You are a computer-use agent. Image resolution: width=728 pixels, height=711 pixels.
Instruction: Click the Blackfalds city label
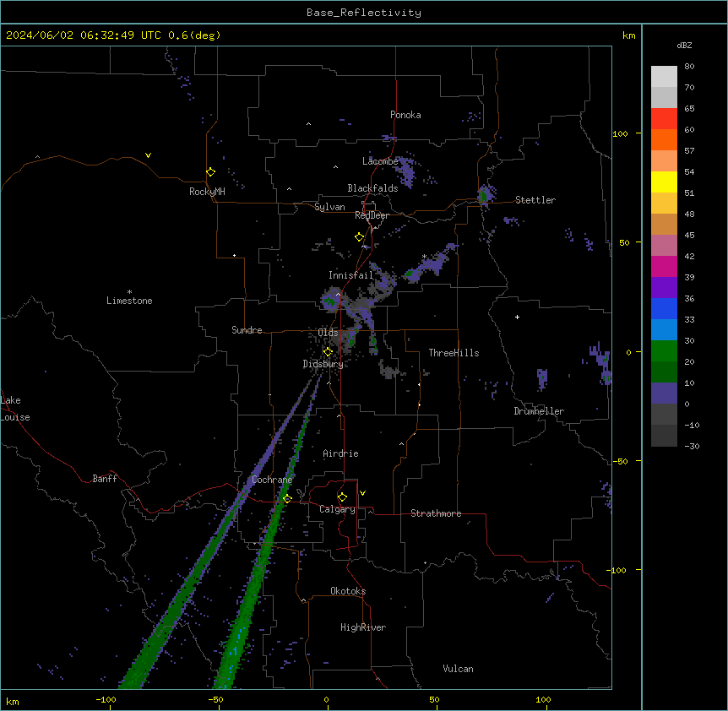[x=372, y=188]
